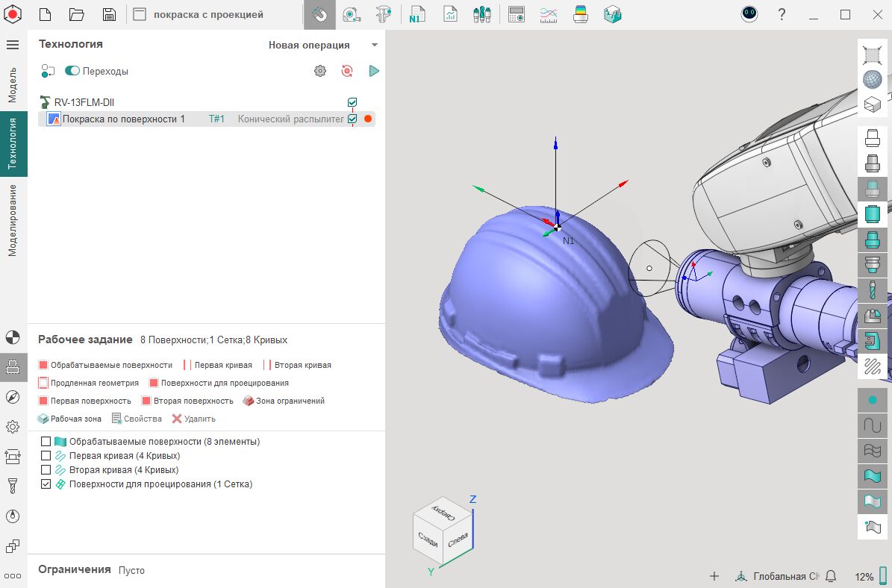This screenshot has width=892, height=588.
Task: Switch to the Модель tab
Action: 13,84
